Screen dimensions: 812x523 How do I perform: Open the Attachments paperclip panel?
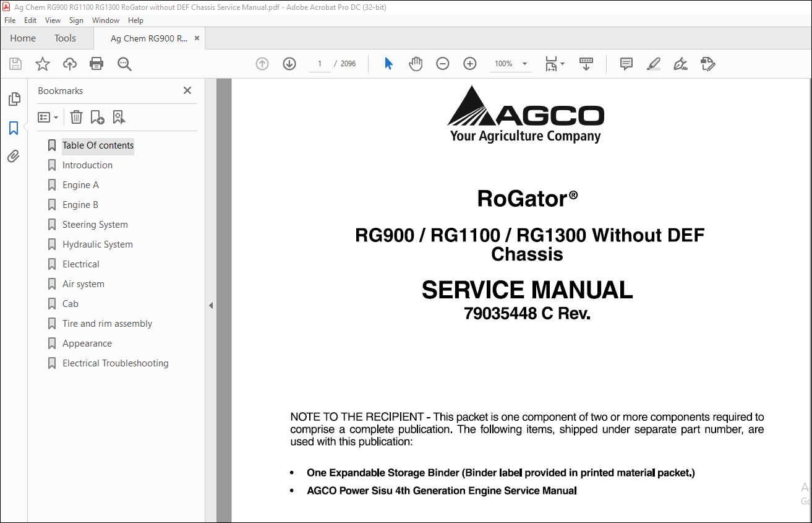14,157
